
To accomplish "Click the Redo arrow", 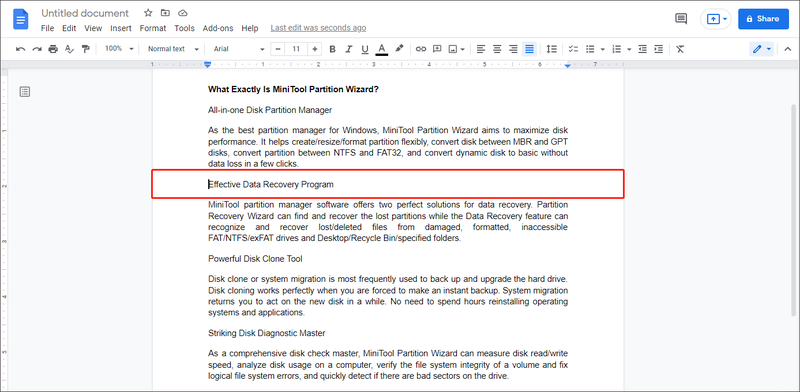I will 37,49.
